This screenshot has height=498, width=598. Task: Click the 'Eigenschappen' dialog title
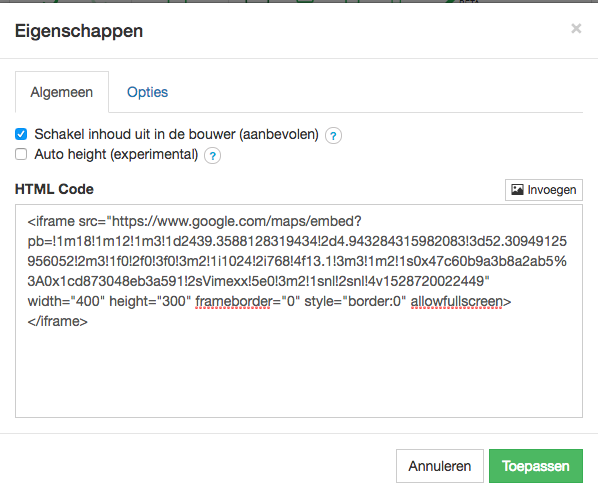(x=79, y=31)
